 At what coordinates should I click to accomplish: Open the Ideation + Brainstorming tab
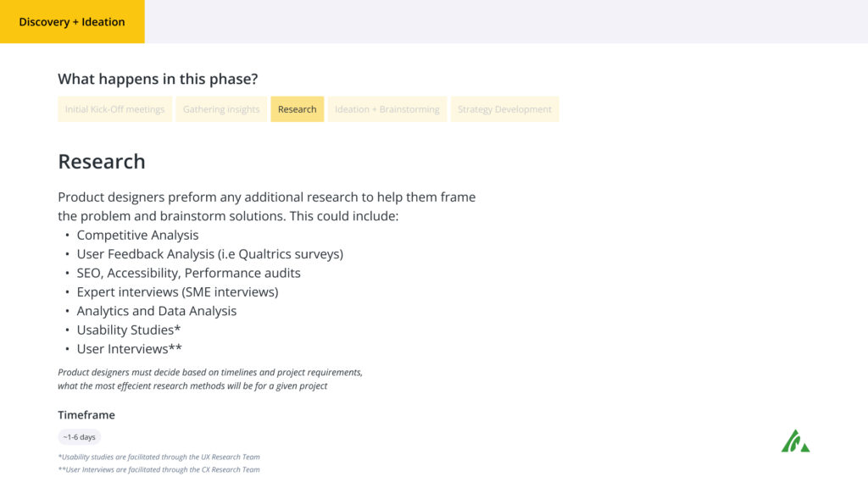387,109
